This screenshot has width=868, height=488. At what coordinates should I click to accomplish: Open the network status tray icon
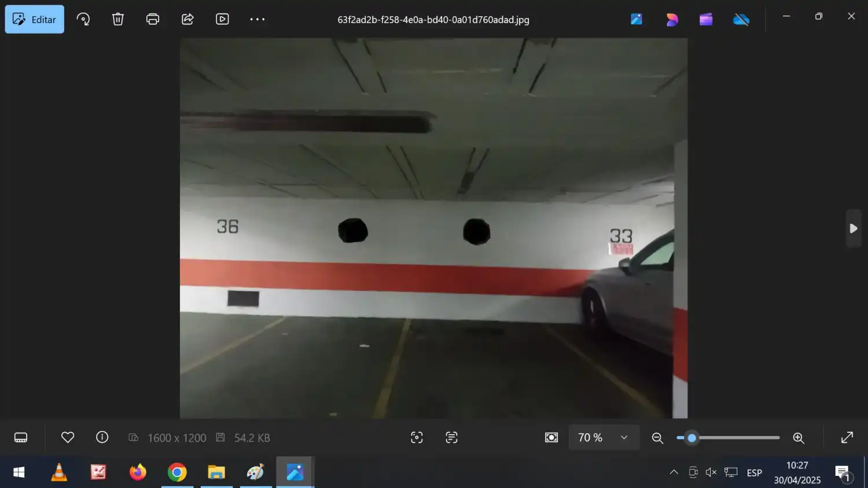pos(731,472)
